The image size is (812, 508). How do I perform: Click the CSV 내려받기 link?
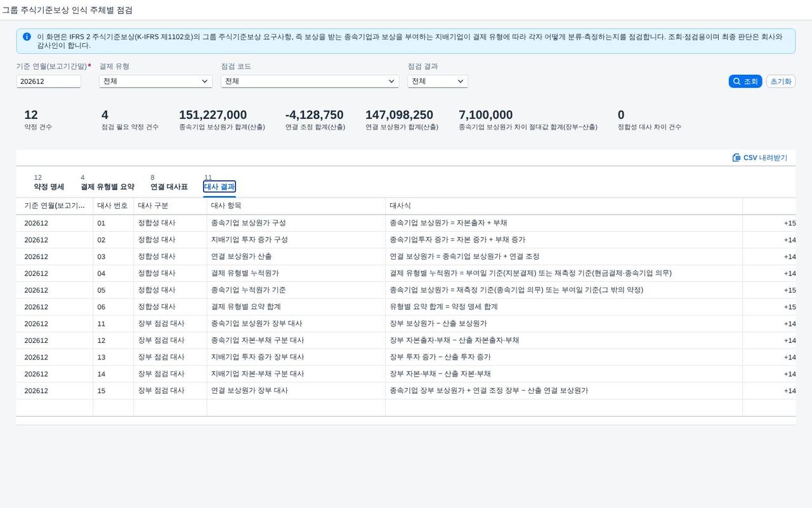point(760,157)
